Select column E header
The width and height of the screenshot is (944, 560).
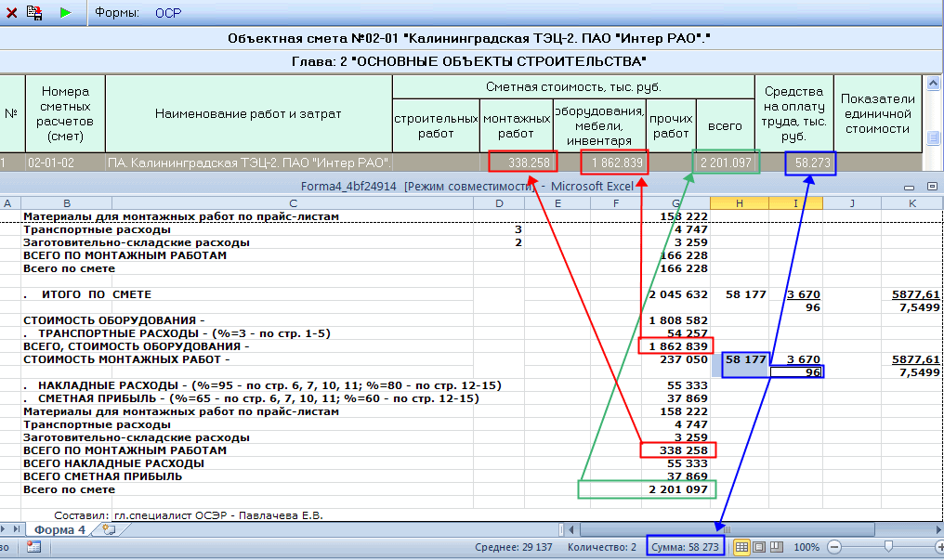pos(557,203)
